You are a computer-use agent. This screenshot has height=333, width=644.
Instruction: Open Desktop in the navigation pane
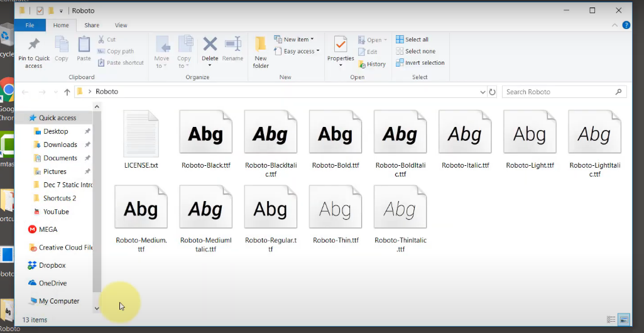[x=56, y=131]
